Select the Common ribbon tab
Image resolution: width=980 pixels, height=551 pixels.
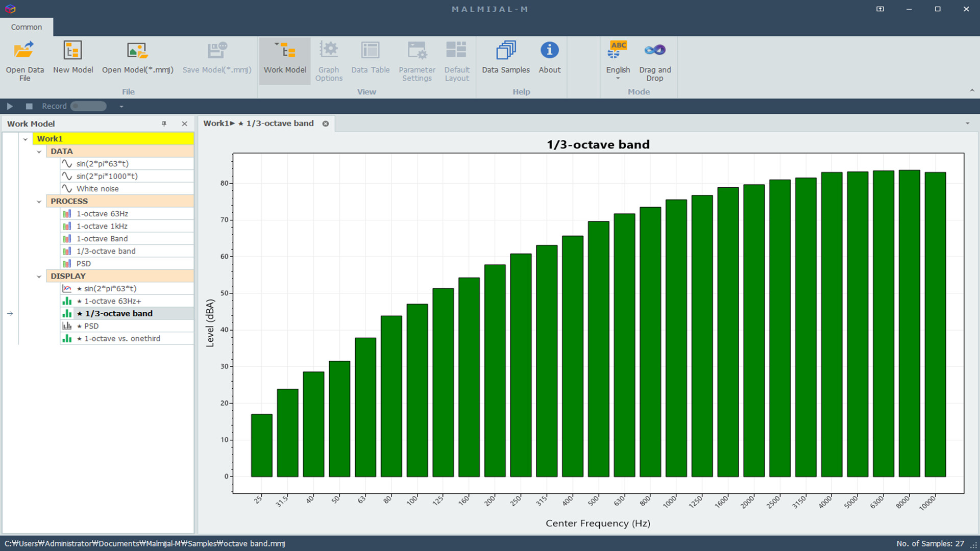[26, 27]
